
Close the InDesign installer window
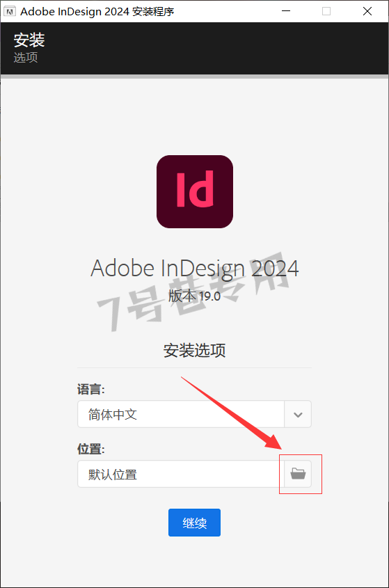pyautogui.click(x=367, y=11)
